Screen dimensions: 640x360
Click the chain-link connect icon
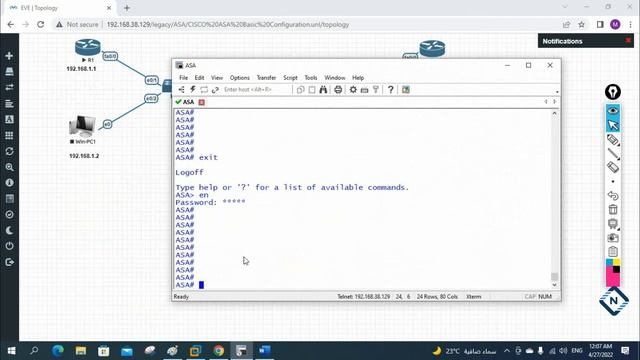pos(215,89)
